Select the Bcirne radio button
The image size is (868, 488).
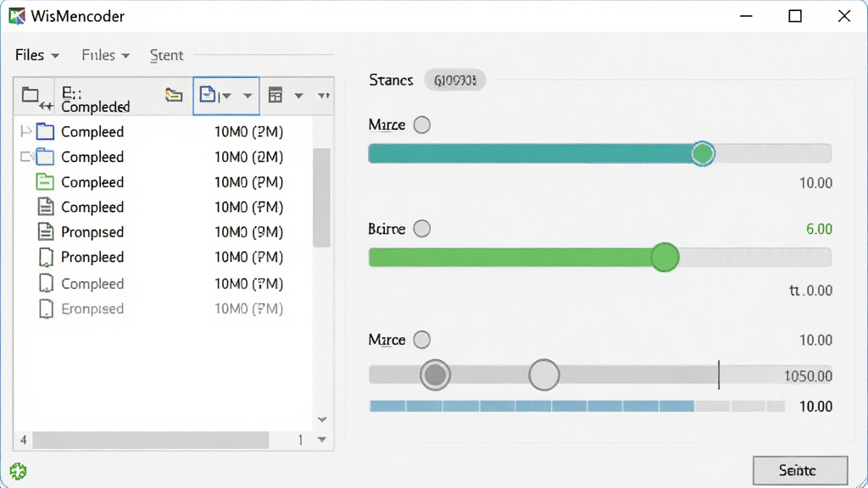pos(422,229)
